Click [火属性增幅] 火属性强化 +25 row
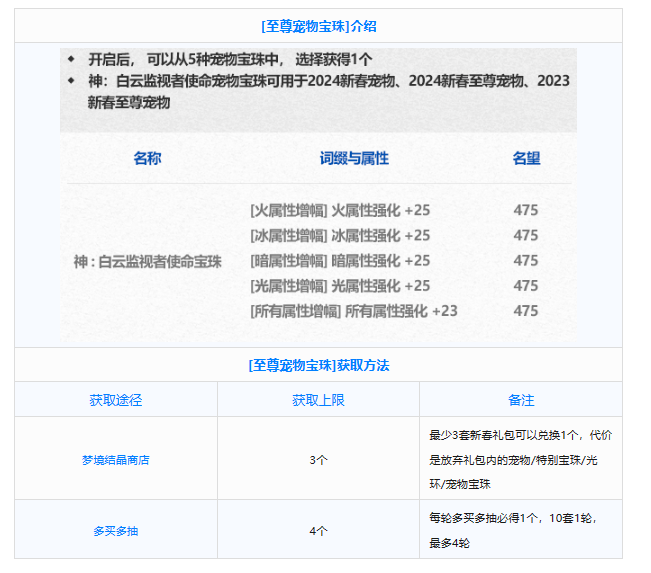651x573 pixels. (340, 211)
